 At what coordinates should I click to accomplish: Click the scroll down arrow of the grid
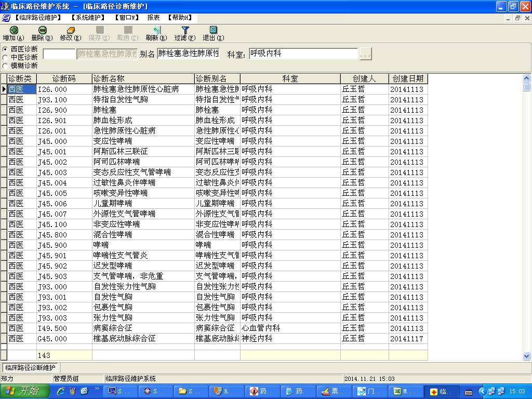coord(527,356)
